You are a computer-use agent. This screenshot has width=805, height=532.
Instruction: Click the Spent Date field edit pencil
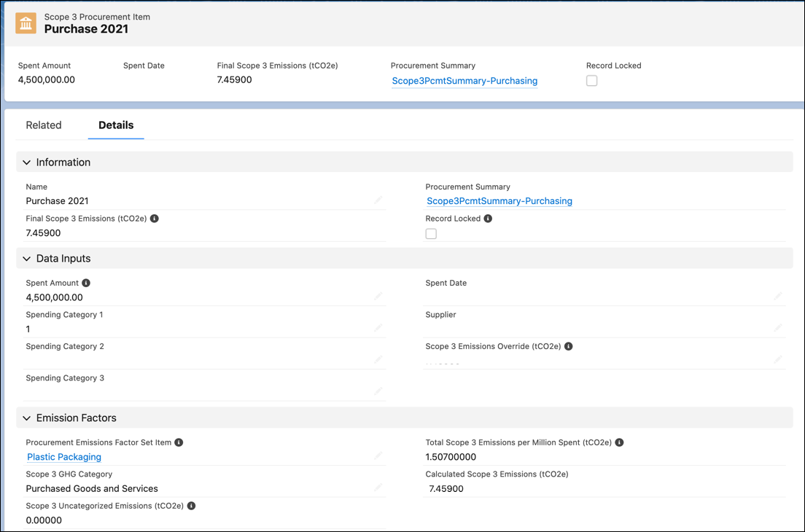[778, 296]
